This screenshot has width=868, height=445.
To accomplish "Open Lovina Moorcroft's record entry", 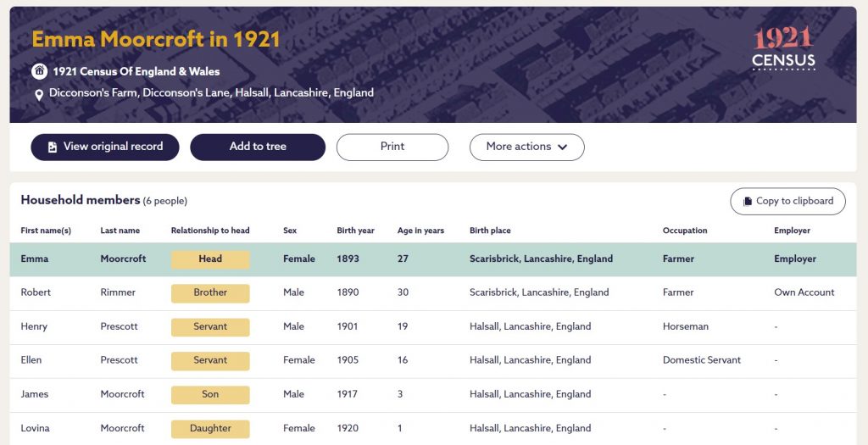I will [35, 428].
